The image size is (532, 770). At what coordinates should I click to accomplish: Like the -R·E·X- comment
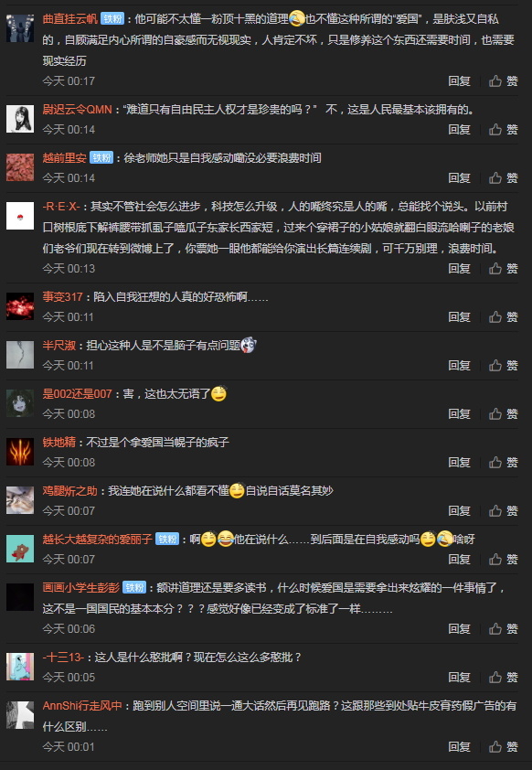click(x=504, y=269)
